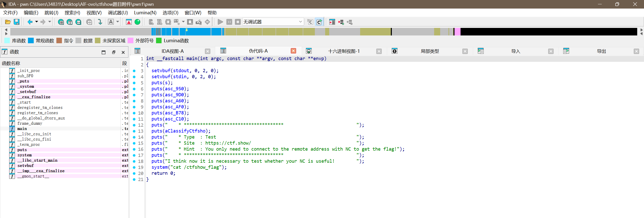
Task: Switch to the IDA视图-A tab
Action: [172, 51]
